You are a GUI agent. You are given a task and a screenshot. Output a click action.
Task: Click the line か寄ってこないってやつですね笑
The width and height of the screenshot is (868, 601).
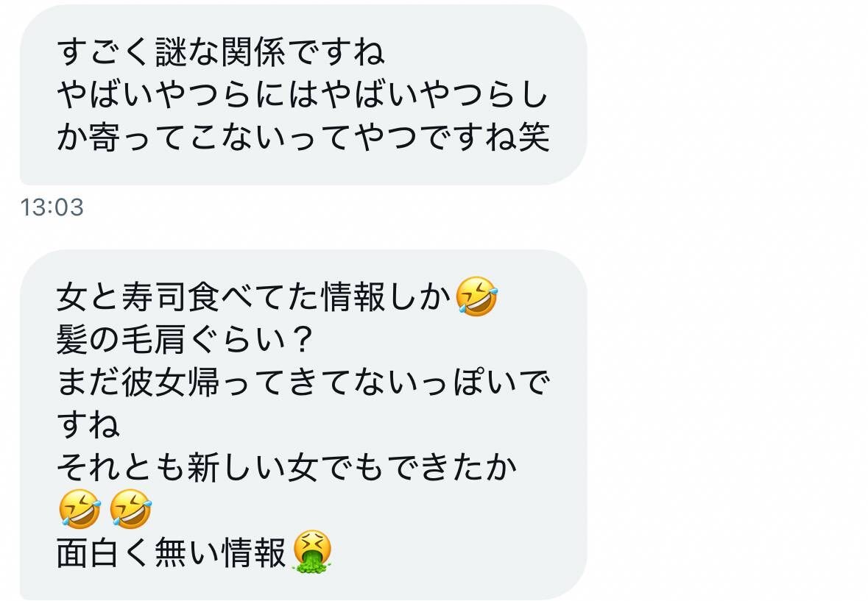tap(303, 137)
